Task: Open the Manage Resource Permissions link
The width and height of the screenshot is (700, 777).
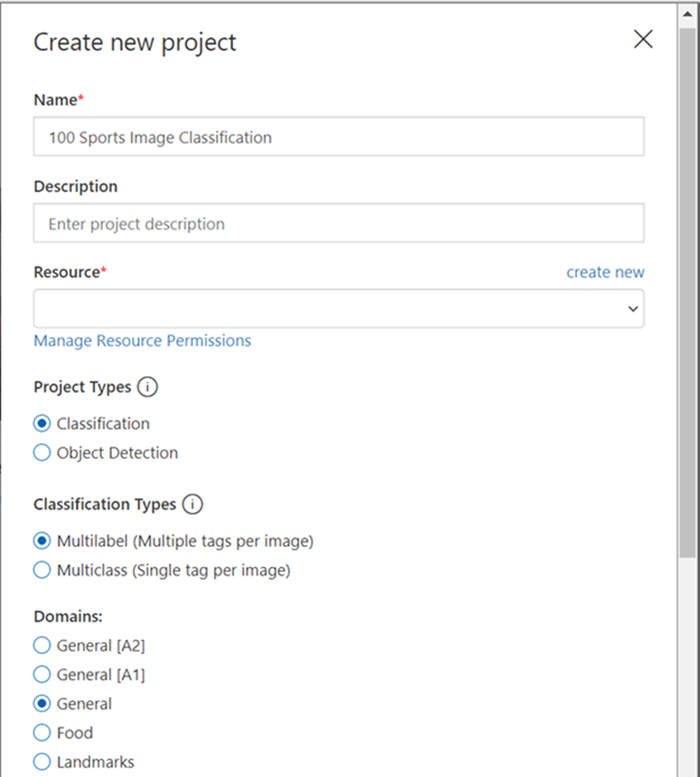Action: point(142,340)
